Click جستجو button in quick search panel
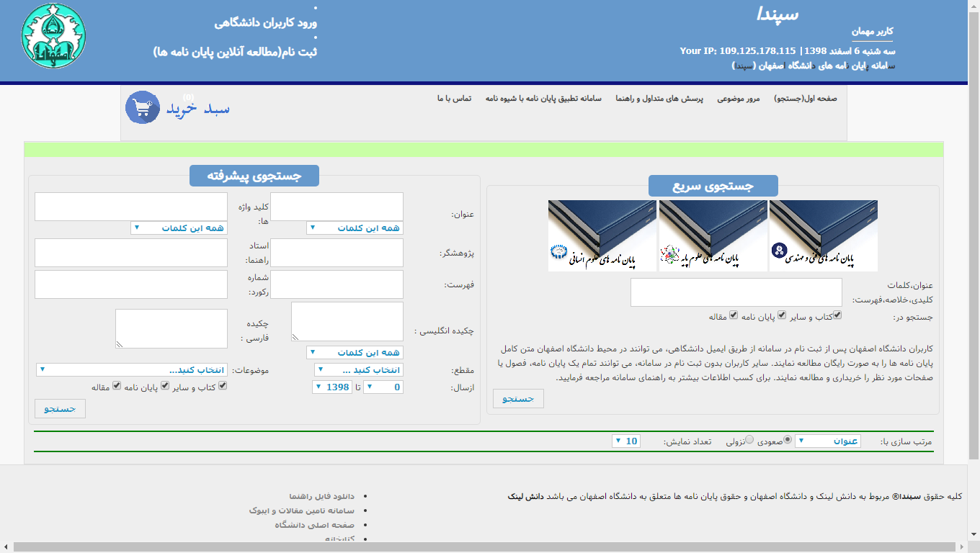 point(518,398)
